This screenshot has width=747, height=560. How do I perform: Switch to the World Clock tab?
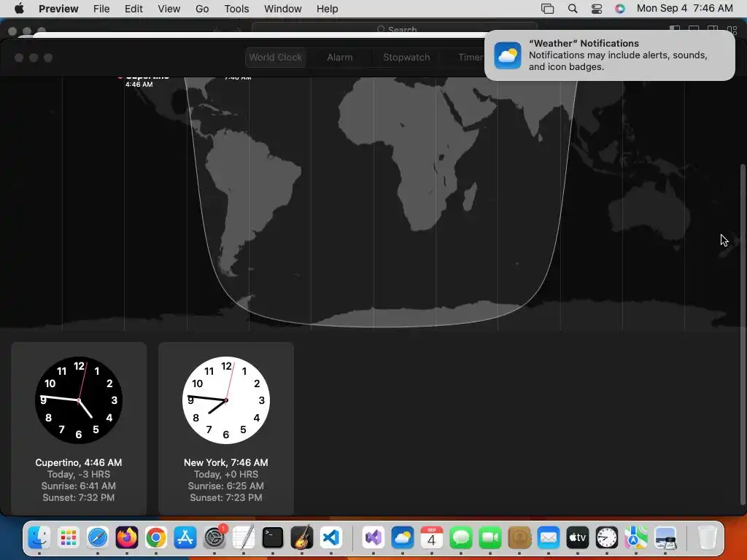[275, 57]
